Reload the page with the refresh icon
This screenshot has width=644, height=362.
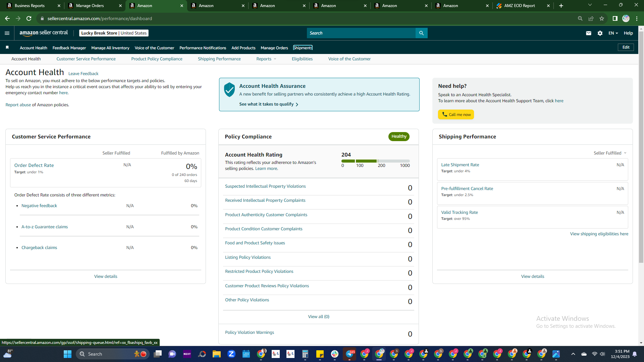(29, 18)
